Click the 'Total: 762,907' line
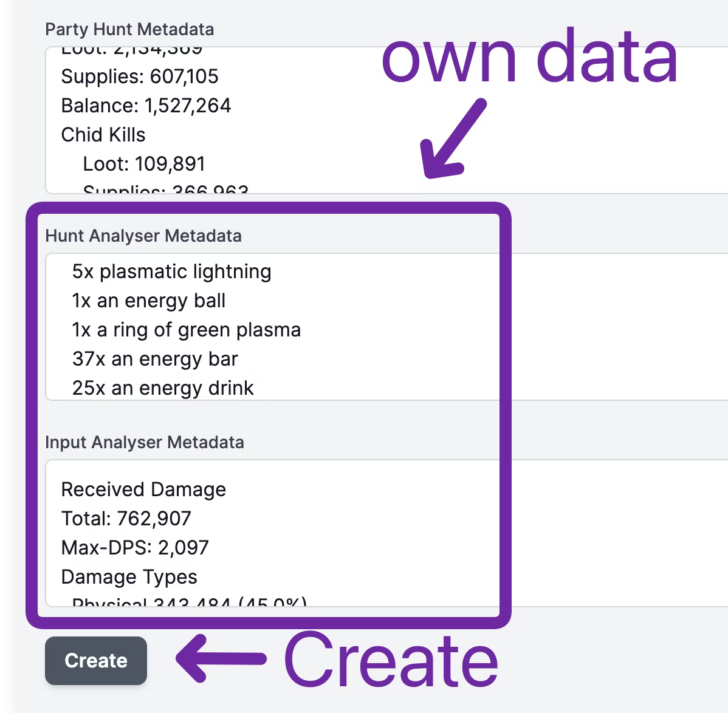728x713 pixels. coord(126,519)
